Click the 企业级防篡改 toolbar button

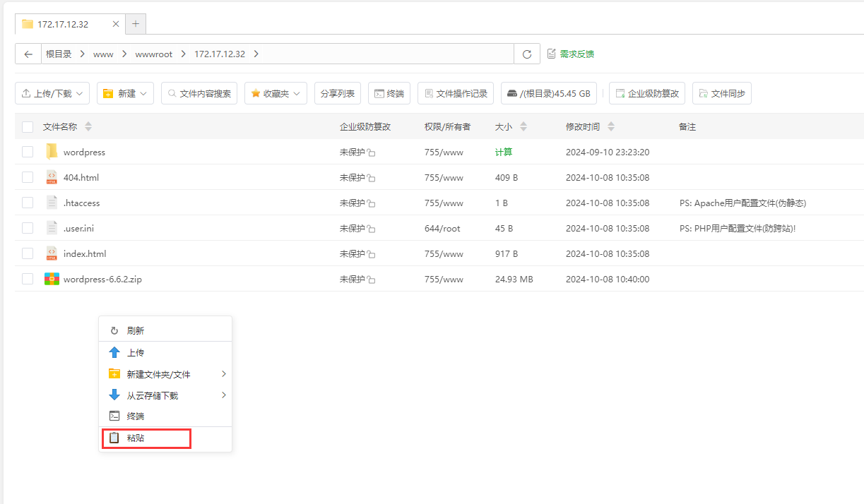[x=647, y=93]
